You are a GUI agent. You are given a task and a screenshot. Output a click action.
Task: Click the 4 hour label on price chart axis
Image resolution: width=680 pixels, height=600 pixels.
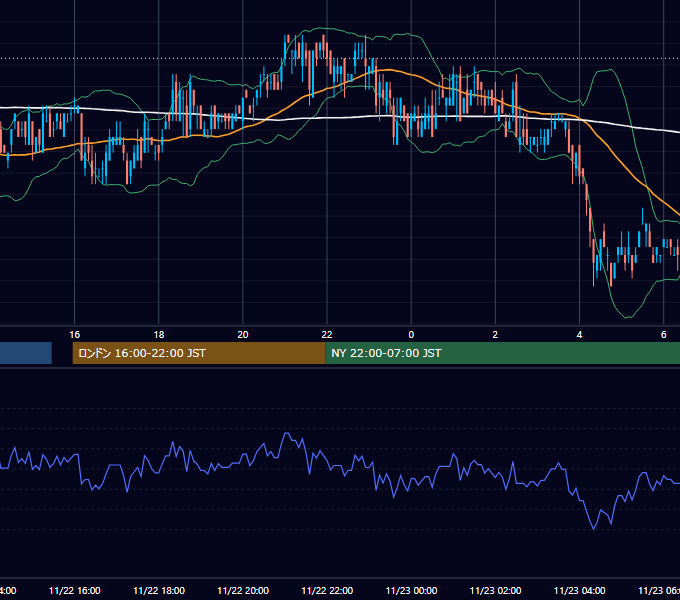click(x=579, y=334)
